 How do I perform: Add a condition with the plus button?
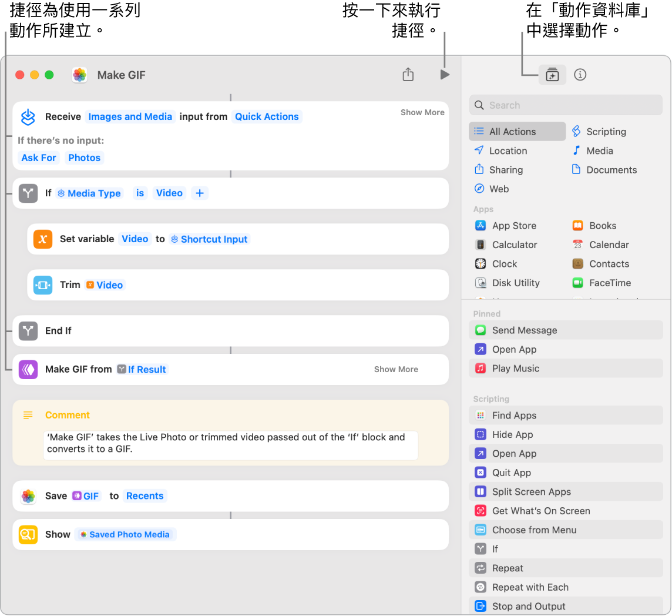coord(200,193)
